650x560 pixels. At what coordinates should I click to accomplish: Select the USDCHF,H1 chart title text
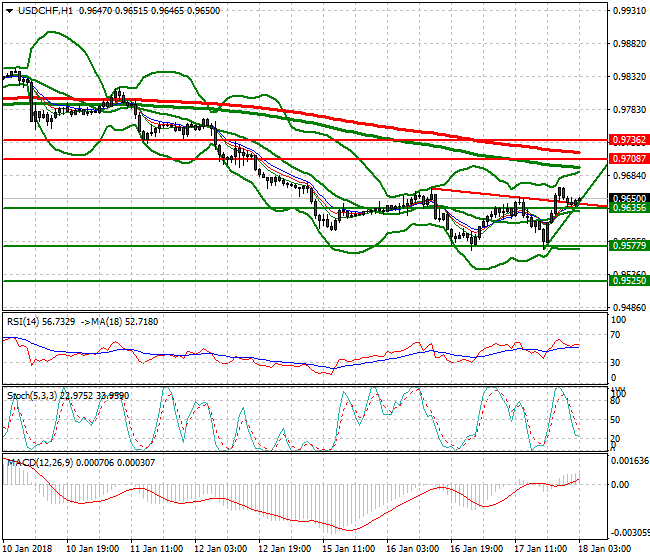click(x=45, y=11)
